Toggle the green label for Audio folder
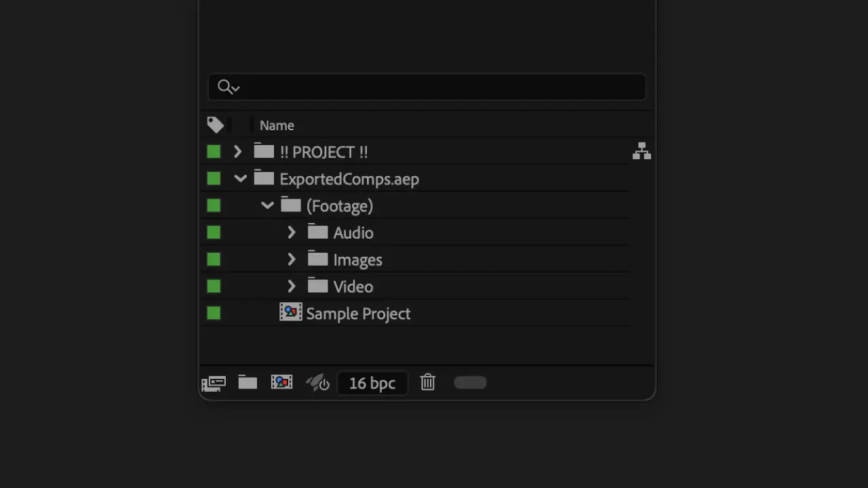 214,232
